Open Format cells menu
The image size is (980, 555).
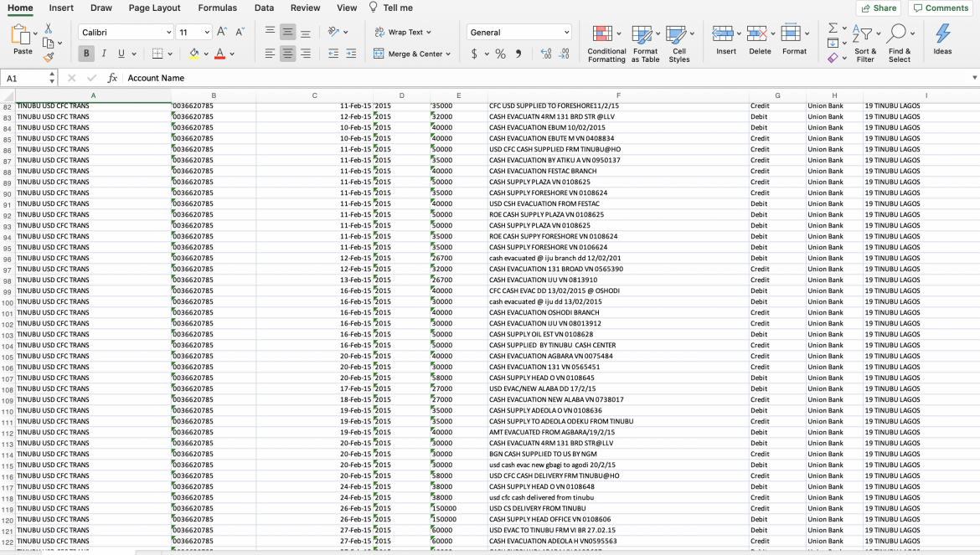794,40
